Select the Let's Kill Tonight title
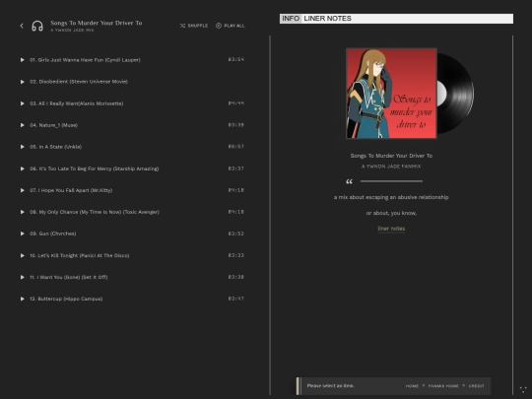Screen dimensions: 532x399 (80, 255)
